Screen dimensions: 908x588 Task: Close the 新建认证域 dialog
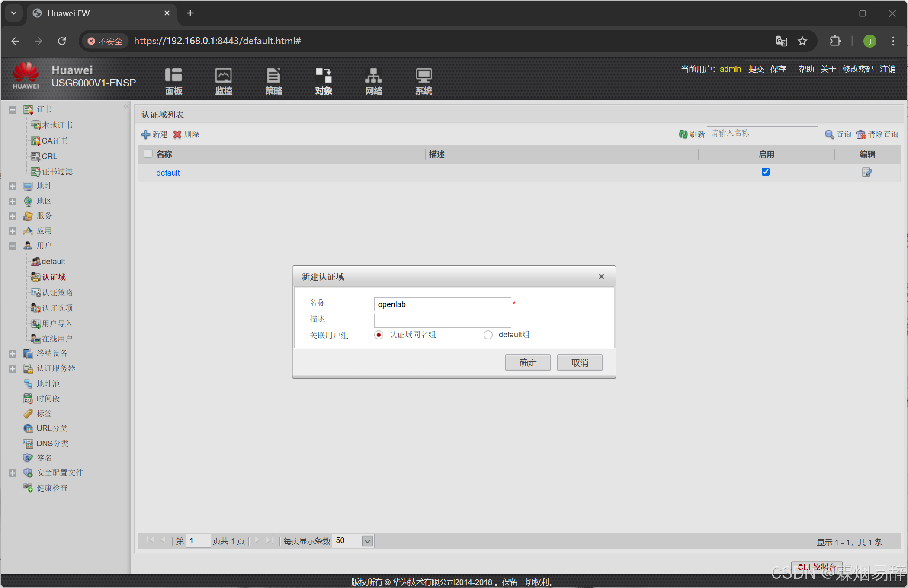click(601, 277)
